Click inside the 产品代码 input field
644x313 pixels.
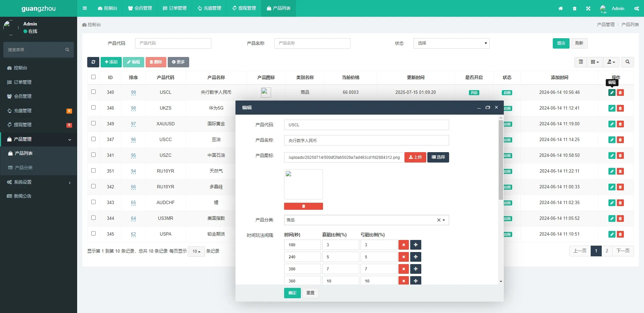coord(173,43)
